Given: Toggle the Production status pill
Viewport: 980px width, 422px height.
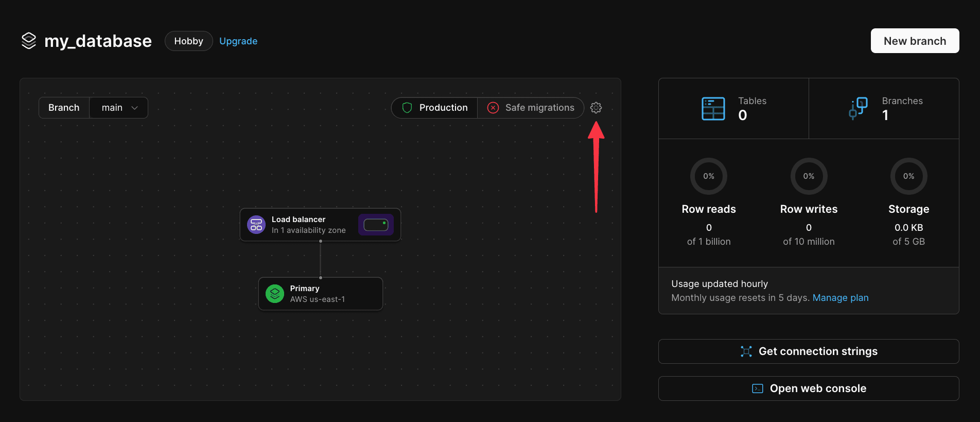Looking at the screenshot, I should point(435,108).
